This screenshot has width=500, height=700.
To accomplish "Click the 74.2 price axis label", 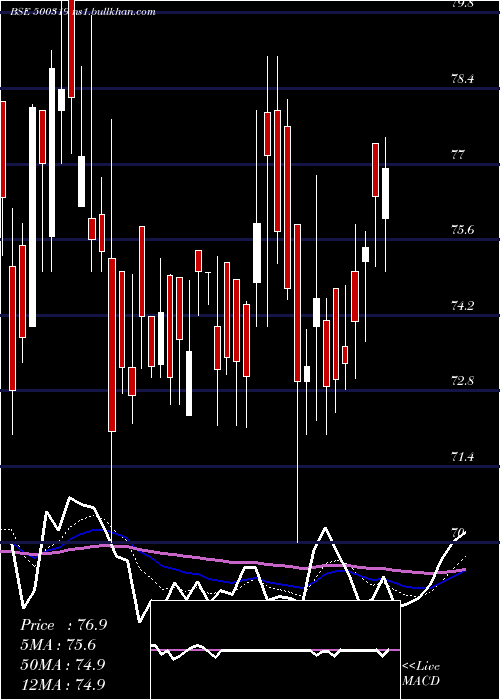I will pyautogui.click(x=463, y=306).
